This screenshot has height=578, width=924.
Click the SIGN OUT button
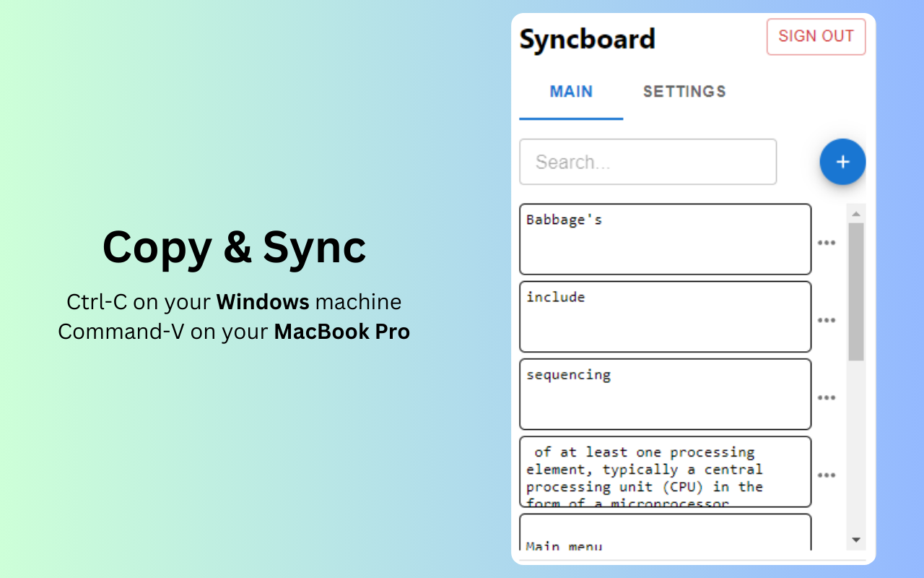coord(816,36)
